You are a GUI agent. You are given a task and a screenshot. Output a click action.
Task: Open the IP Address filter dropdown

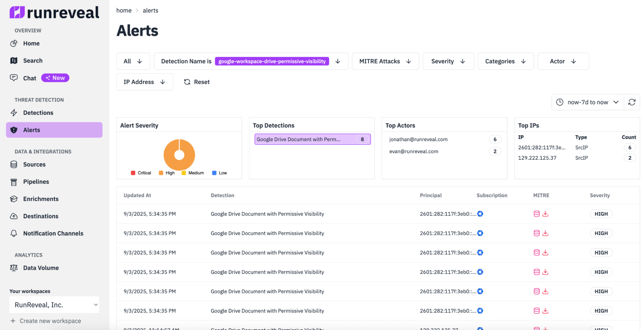pyautogui.click(x=145, y=82)
